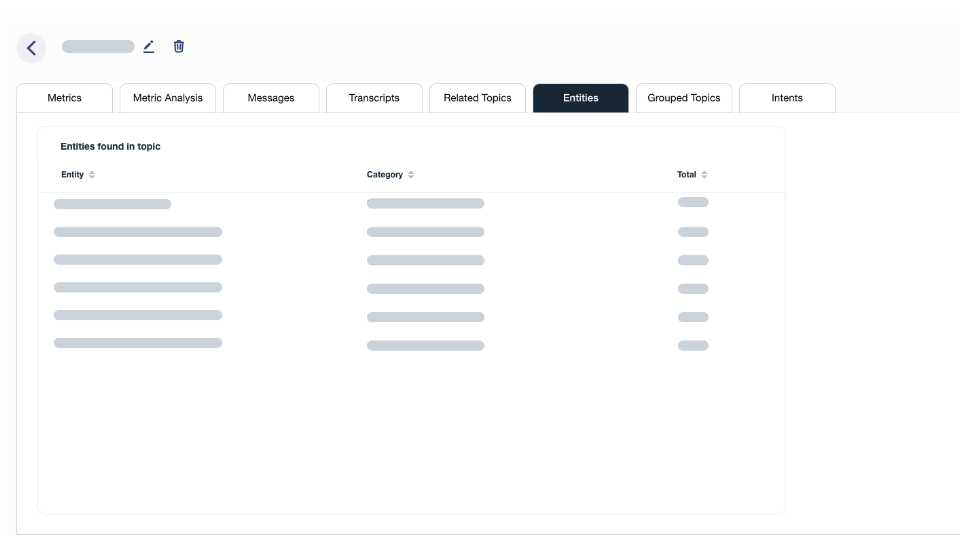Click the first row's total placeholder
This screenshot has height=540, width=960.
pos(693,202)
